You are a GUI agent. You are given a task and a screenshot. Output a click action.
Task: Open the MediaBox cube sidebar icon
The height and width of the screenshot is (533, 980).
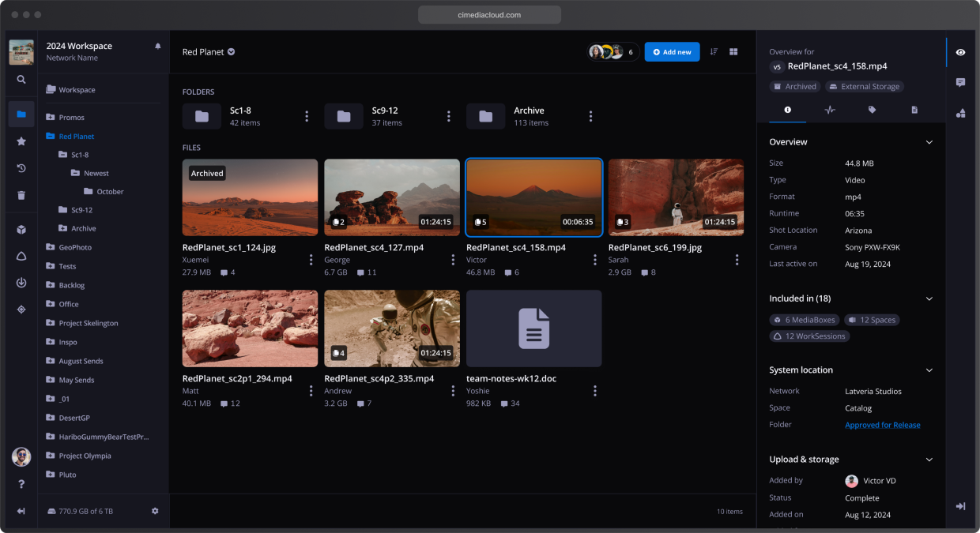(x=21, y=230)
